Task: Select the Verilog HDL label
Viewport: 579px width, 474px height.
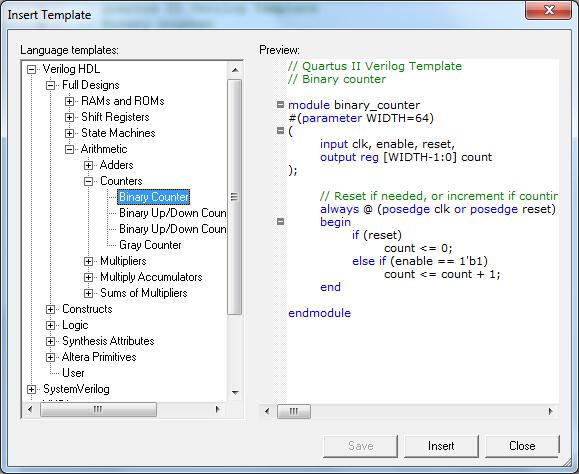Action: [71, 69]
